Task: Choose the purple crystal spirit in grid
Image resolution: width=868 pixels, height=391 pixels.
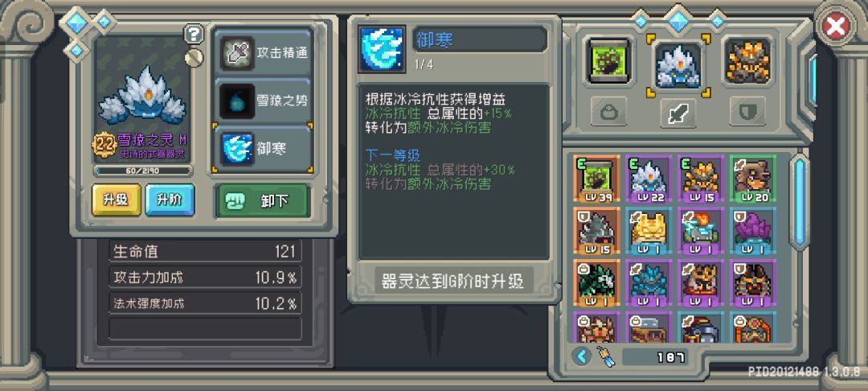Action: coord(753,231)
